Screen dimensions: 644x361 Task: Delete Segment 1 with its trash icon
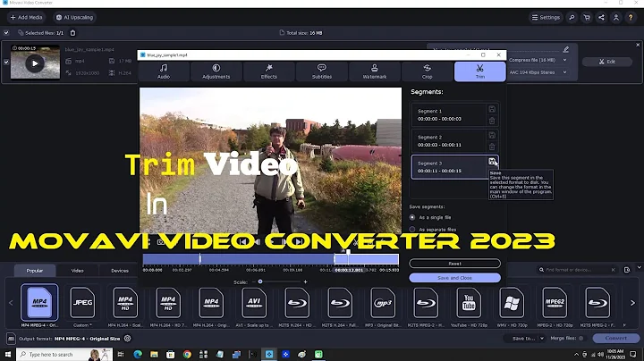coord(492,121)
